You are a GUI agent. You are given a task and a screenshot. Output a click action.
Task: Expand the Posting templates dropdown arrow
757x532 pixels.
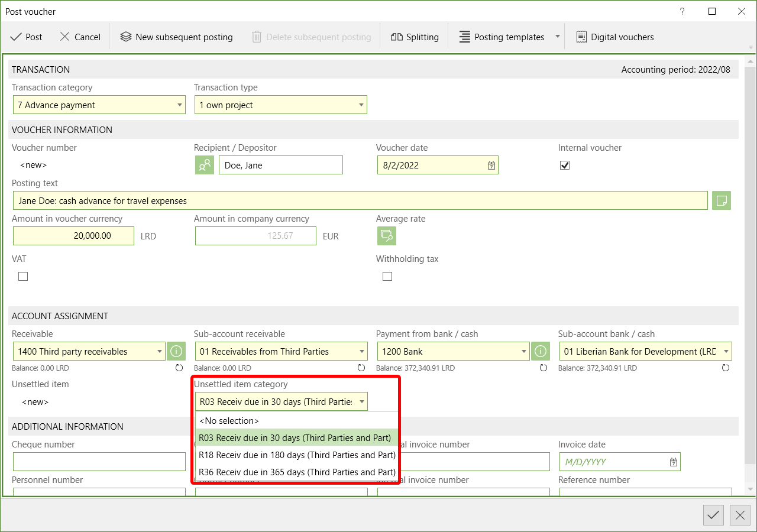pyautogui.click(x=557, y=37)
